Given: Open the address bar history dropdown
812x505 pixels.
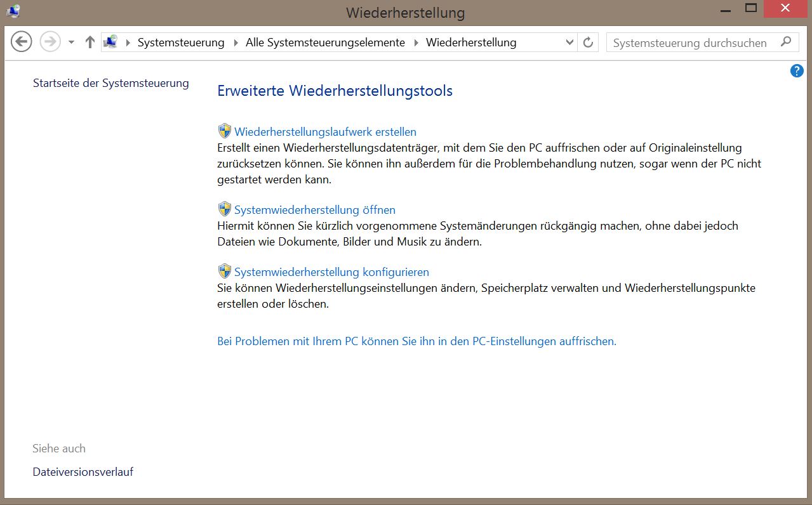Looking at the screenshot, I should coord(569,43).
